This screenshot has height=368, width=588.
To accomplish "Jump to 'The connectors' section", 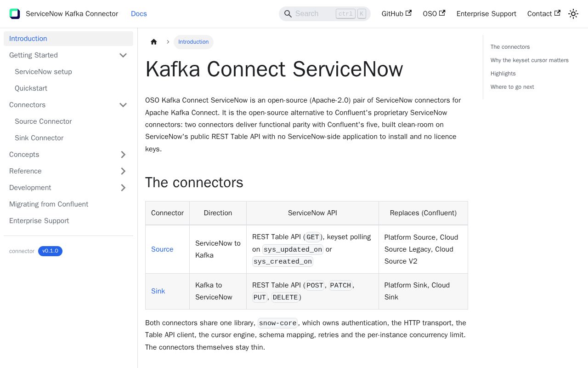I will coord(510,47).
